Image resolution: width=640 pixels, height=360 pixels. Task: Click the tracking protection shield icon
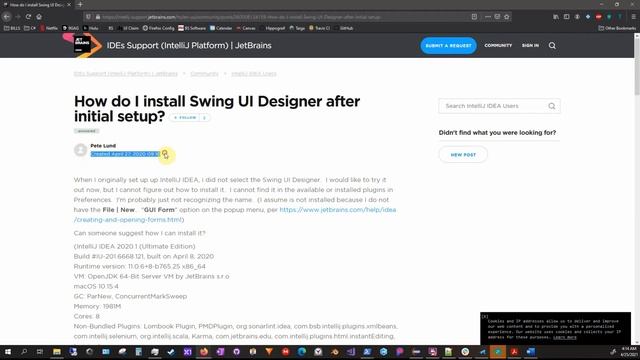click(x=88, y=17)
